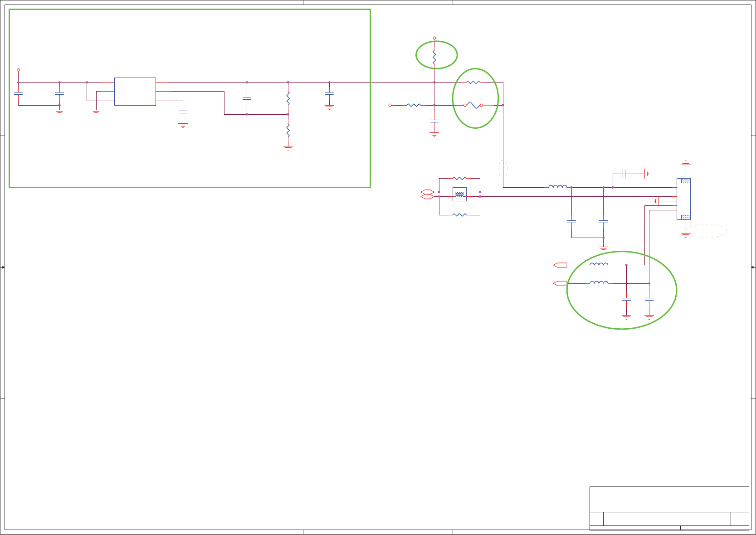
Task: Click the small ground symbol left of connector
Action: coord(656,200)
